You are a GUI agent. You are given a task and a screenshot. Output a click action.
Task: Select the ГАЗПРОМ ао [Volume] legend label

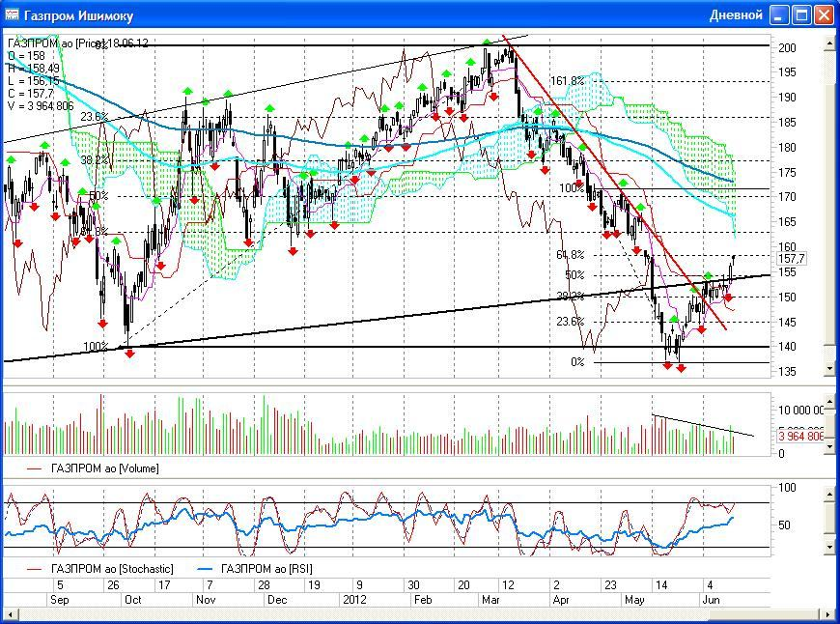(x=105, y=468)
